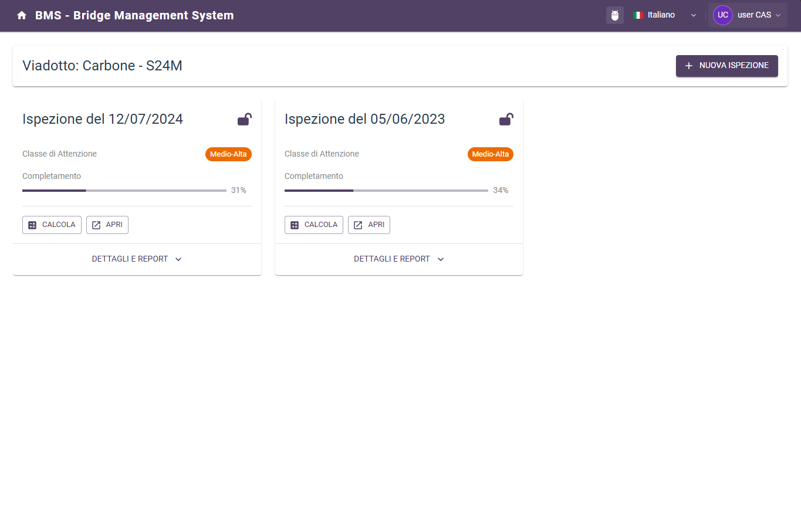Lock the 05/06/2023 inspection via its padlock toggle

[x=506, y=119]
